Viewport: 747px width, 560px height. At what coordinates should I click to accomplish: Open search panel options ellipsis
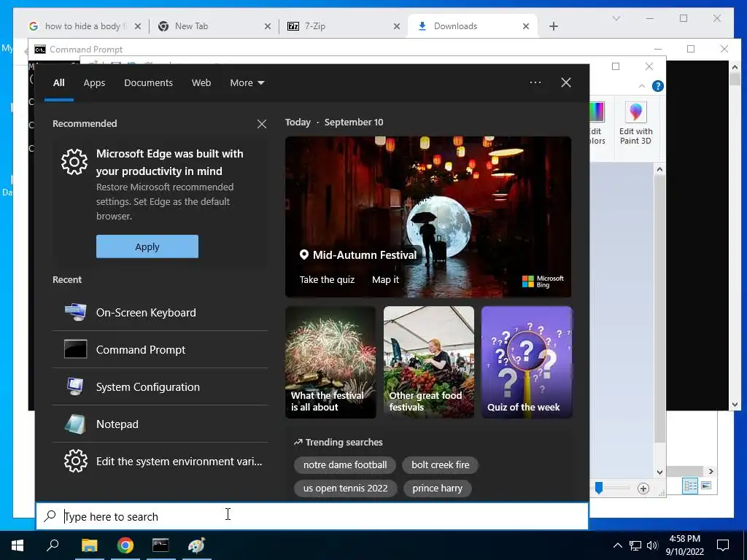pyautogui.click(x=535, y=82)
